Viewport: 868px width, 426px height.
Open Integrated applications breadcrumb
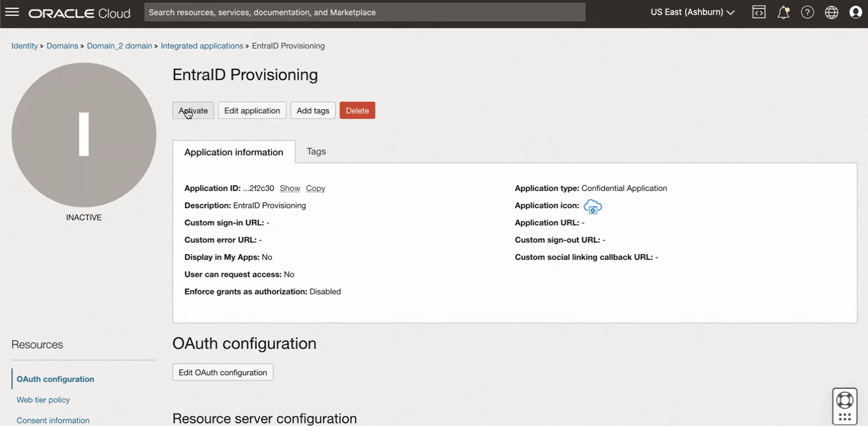[x=202, y=46]
